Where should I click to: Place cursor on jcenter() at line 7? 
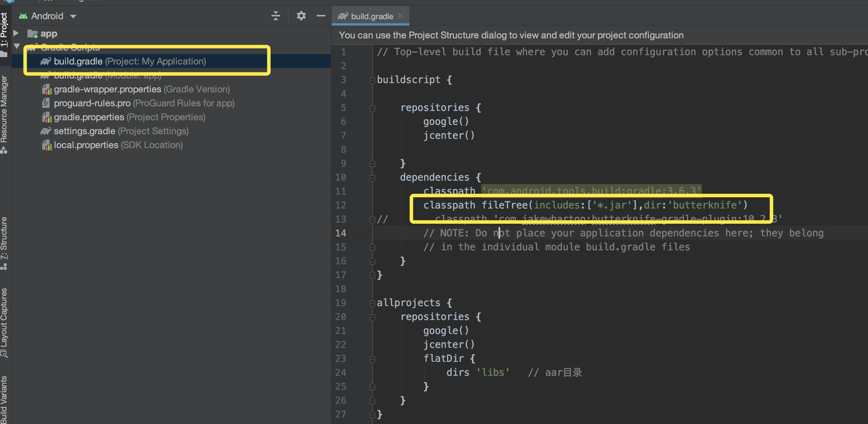[449, 136]
